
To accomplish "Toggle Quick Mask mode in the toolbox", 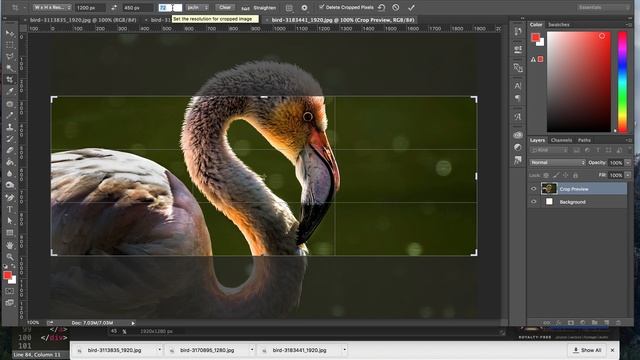I will tap(10, 291).
